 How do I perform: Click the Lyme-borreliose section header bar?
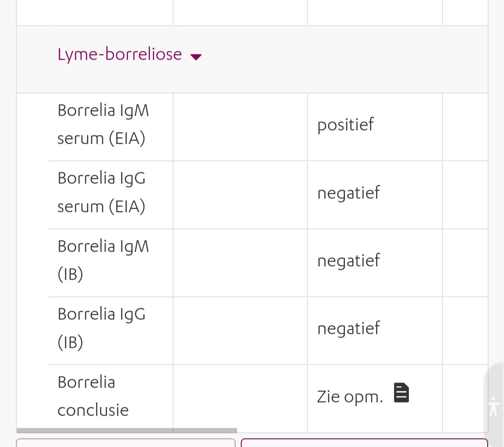pyautogui.click(x=252, y=59)
